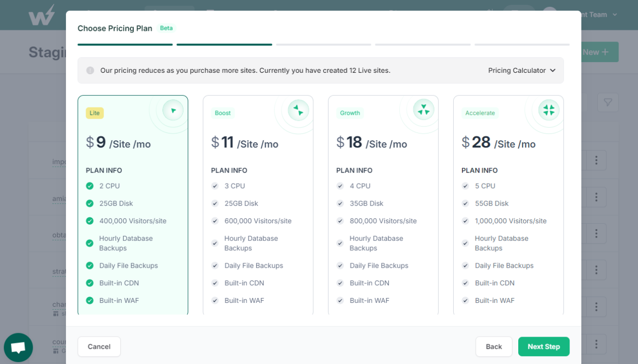Click the Choose Pricing Plan heading
Image resolution: width=638 pixels, height=364 pixels.
coord(115,28)
